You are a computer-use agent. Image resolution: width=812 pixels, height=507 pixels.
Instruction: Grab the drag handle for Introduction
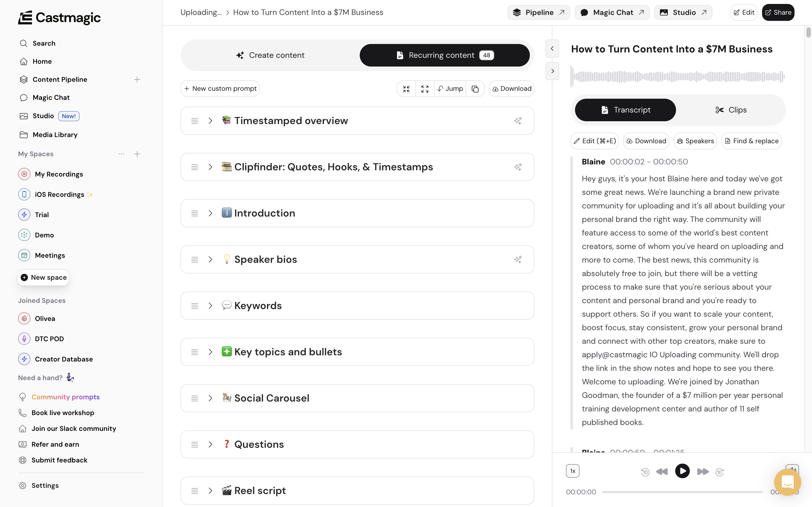coord(194,213)
